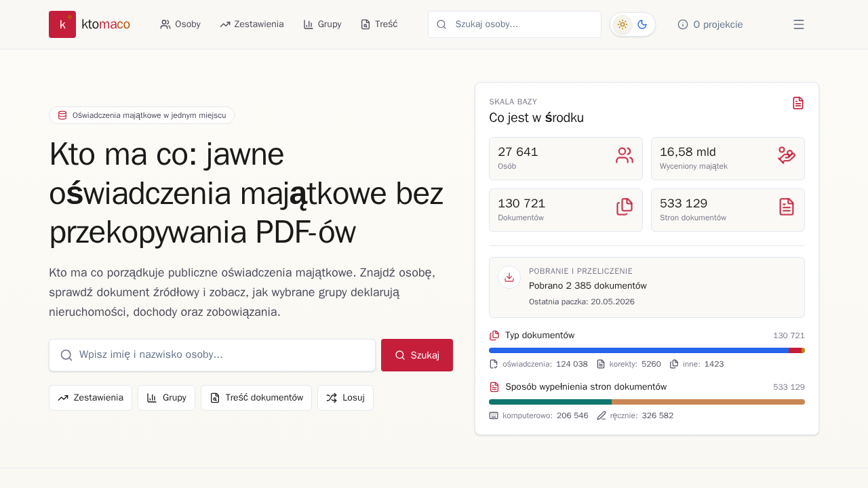Click the trend arrow icon in Zestawienia shortcut
This screenshot has width=868, height=488.
(63, 398)
